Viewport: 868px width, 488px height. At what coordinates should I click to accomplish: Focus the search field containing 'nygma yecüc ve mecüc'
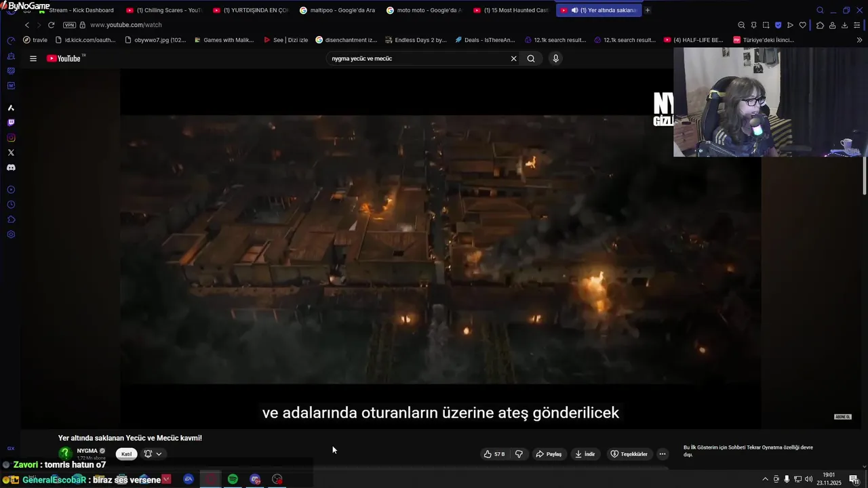(x=417, y=58)
